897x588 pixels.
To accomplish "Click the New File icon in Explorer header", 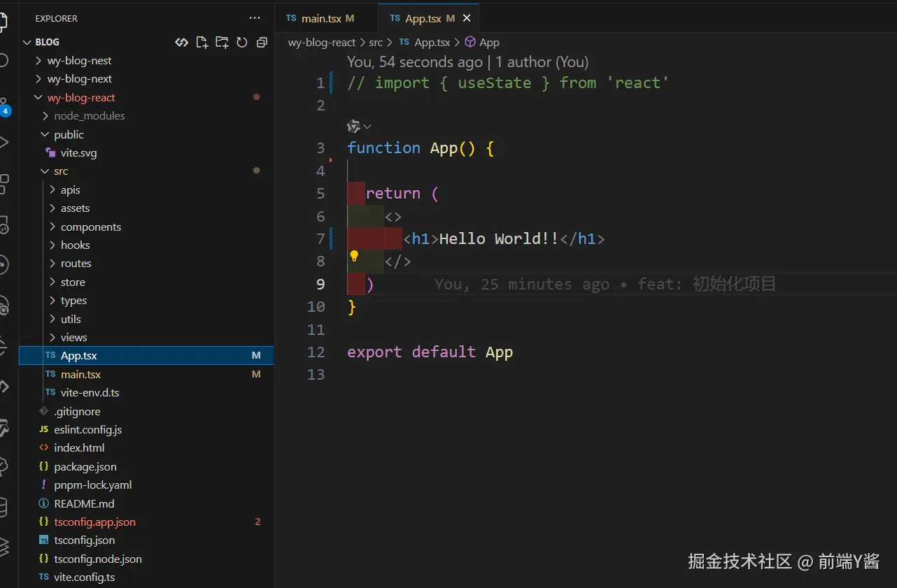I will pyautogui.click(x=202, y=42).
